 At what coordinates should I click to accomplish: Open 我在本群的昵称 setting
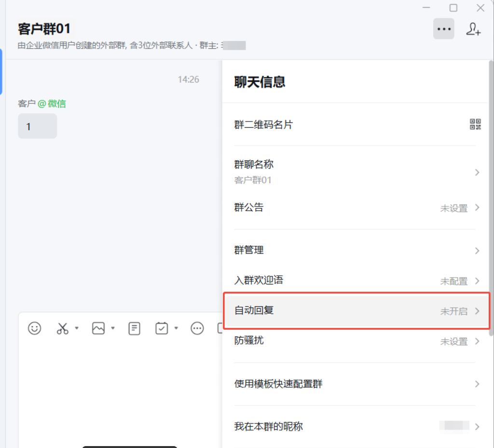click(x=355, y=426)
